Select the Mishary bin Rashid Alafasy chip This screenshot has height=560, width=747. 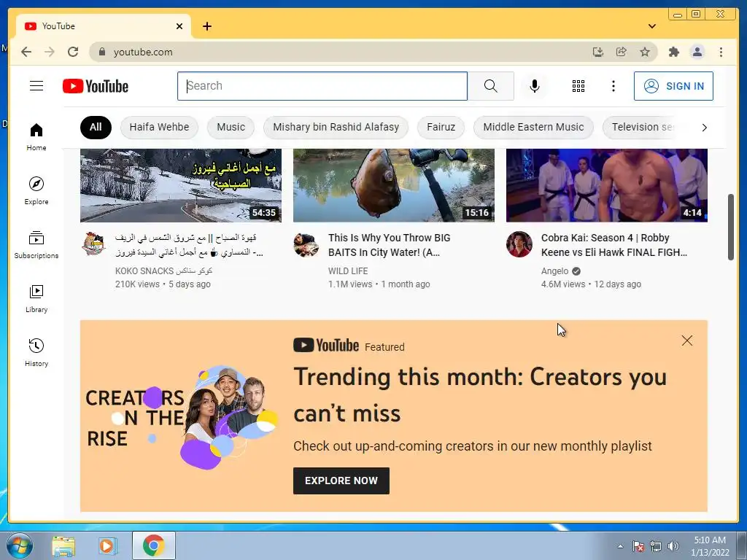336,127
